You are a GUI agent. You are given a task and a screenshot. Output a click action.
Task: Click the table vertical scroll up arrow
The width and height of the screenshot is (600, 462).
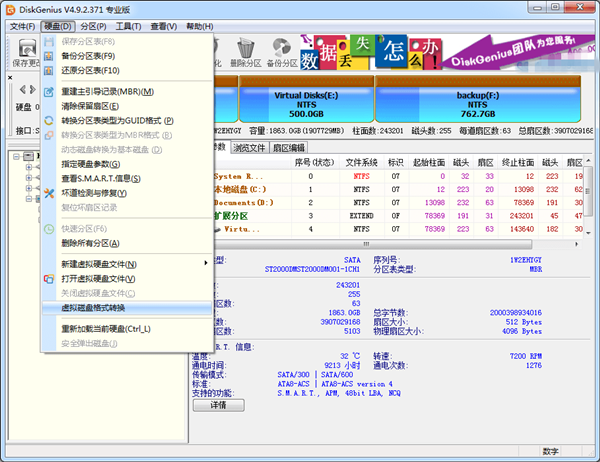tap(588, 161)
